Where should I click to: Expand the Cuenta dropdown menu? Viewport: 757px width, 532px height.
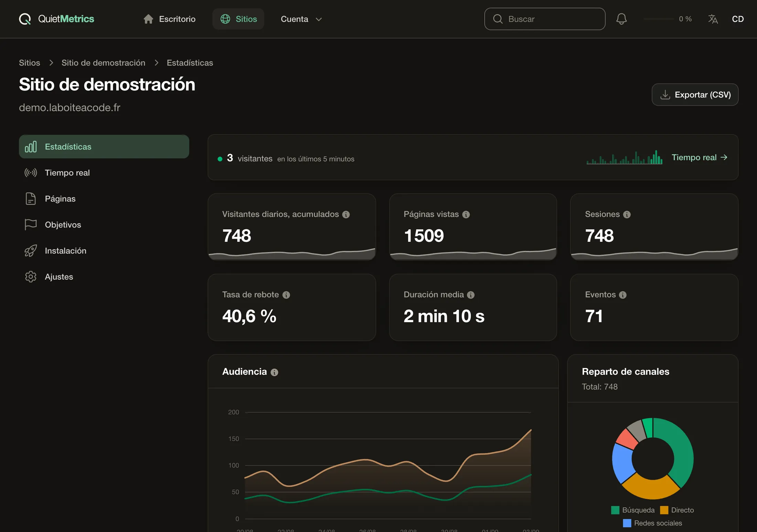[x=301, y=19]
